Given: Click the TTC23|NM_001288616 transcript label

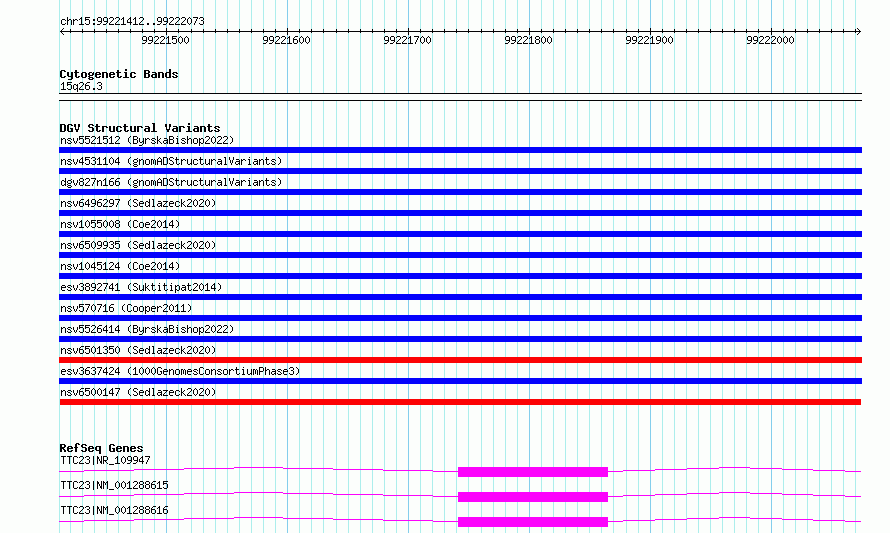Looking at the screenshot, I should point(114,510).
